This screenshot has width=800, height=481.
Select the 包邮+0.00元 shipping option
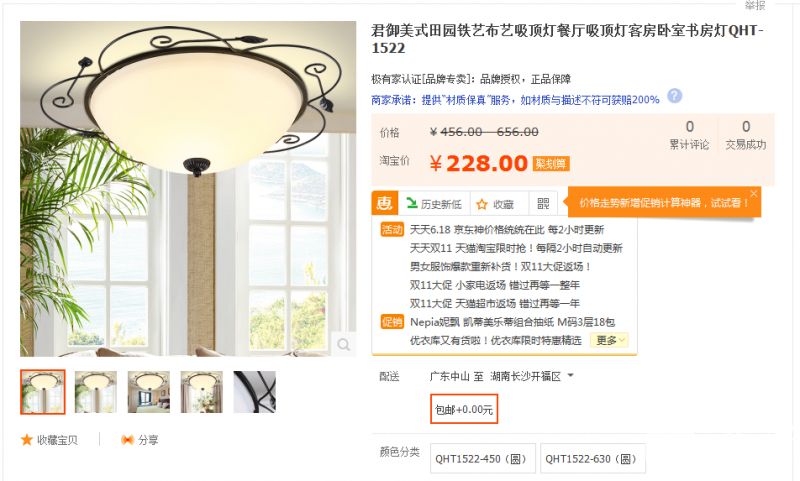click(464, 409)
